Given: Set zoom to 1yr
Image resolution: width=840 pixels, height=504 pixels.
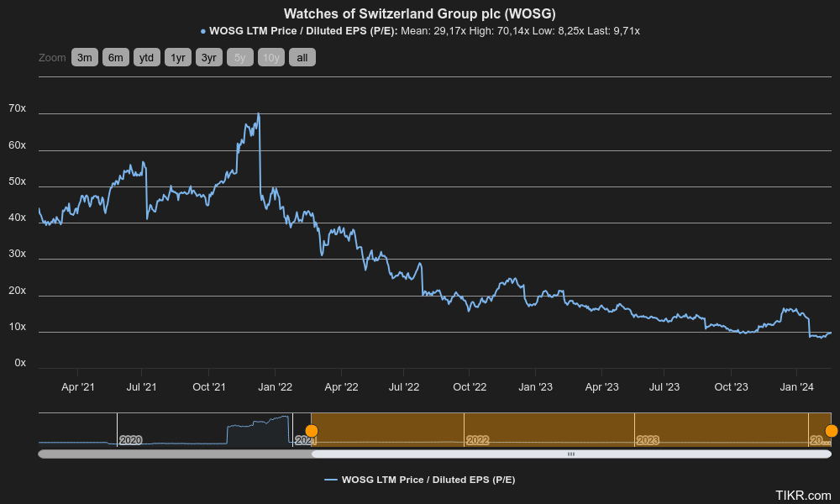Looking at the screenshot, I should (x=178, y=57).
